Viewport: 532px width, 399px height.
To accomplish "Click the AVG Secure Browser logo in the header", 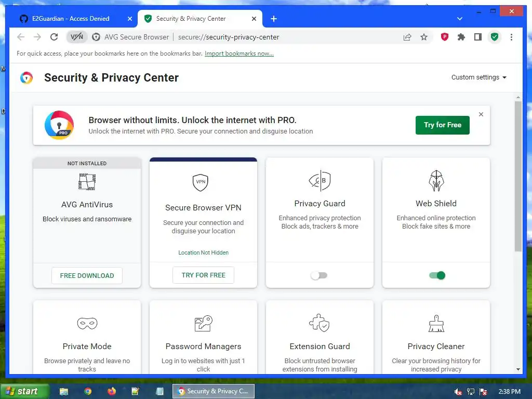I will click(26, 78).
